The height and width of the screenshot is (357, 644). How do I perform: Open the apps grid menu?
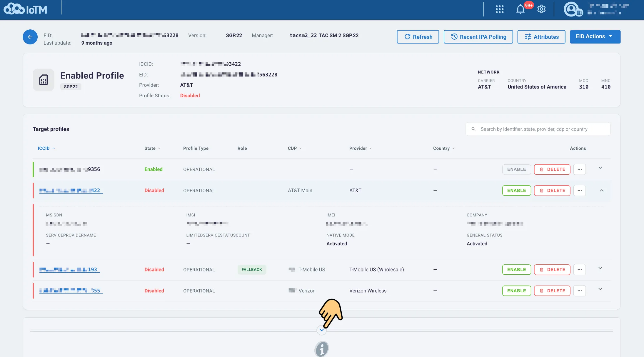pyautogui.click(x=500, y=9)
